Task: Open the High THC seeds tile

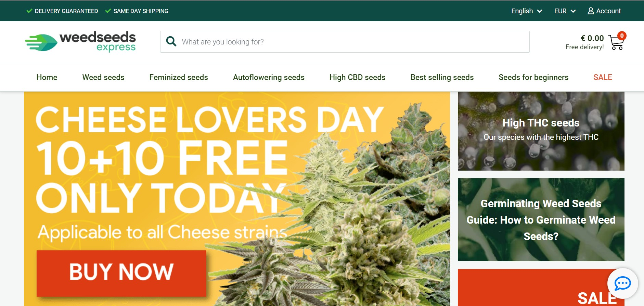Action: click(x=541, y=131)
